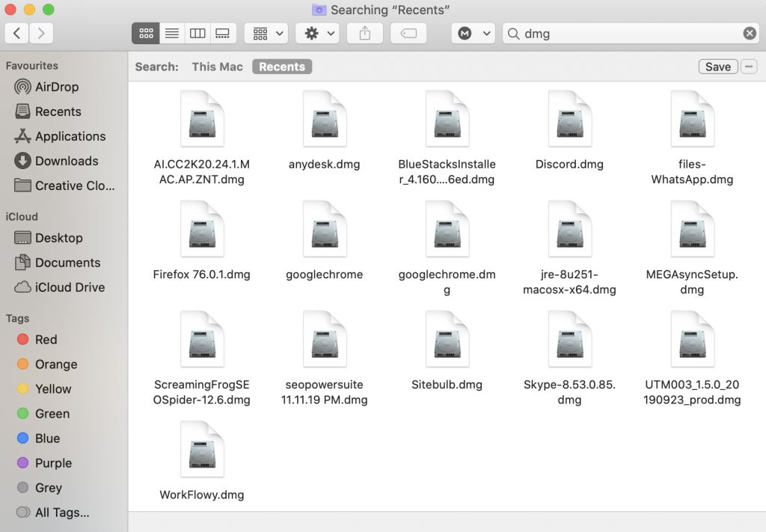
Task: Save this search with the Save button
Action: 717,67
